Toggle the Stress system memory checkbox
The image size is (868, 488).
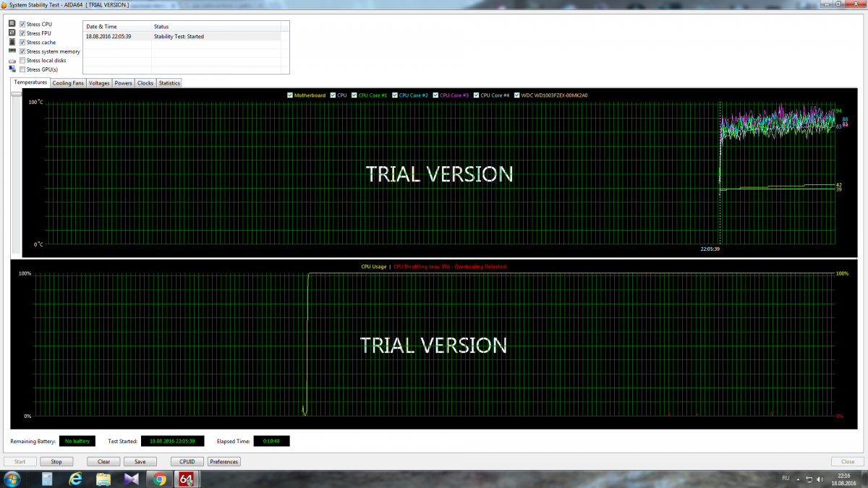coord(22,51)
